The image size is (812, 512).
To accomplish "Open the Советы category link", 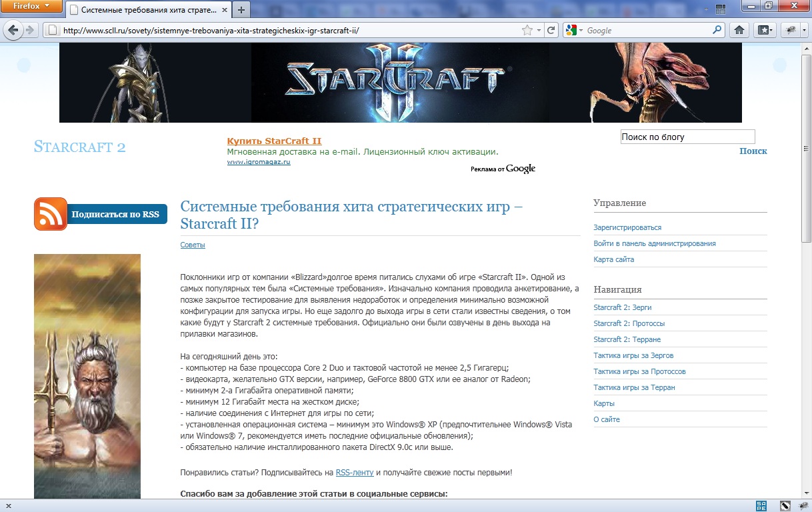I will [193, 245].
